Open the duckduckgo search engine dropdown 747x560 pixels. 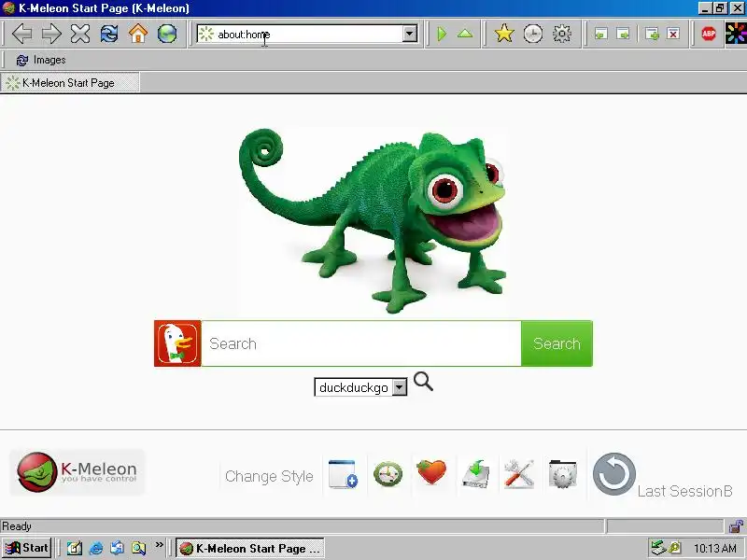click(x=360, y=387)
